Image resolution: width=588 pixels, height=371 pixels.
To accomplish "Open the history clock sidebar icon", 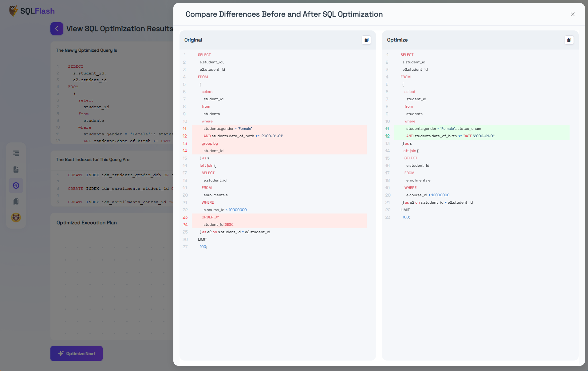I will point(16,185).
